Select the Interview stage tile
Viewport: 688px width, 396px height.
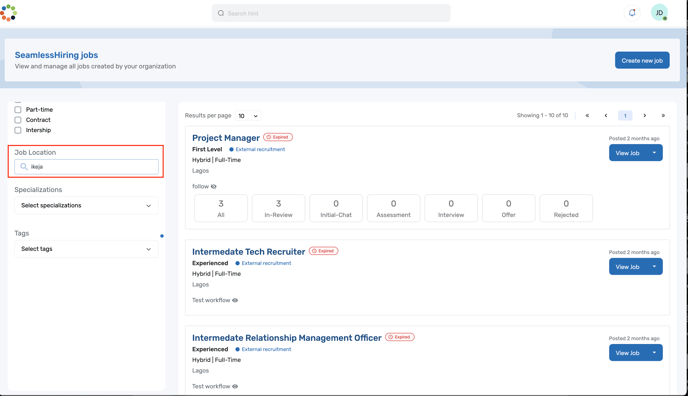coord(451,208)
